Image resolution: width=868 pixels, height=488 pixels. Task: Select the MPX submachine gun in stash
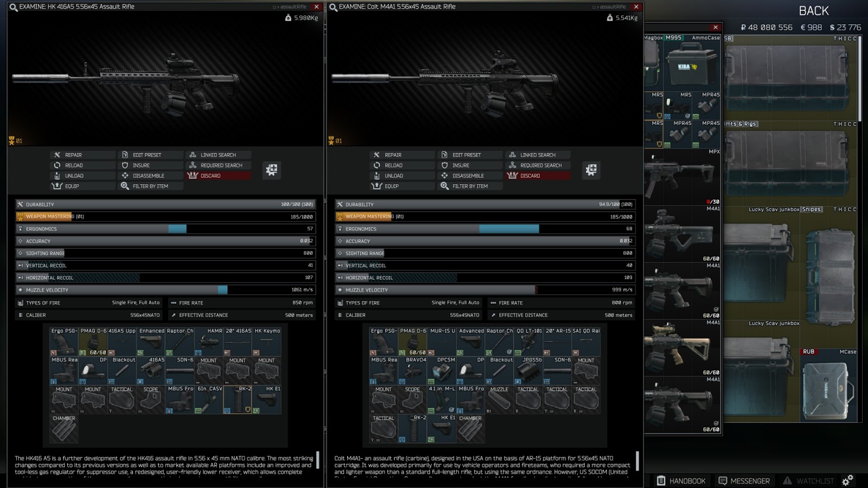682,177
